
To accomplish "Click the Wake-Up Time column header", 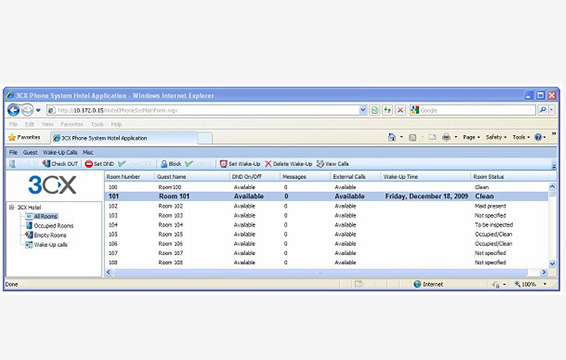I will click(x=426, y=177).
